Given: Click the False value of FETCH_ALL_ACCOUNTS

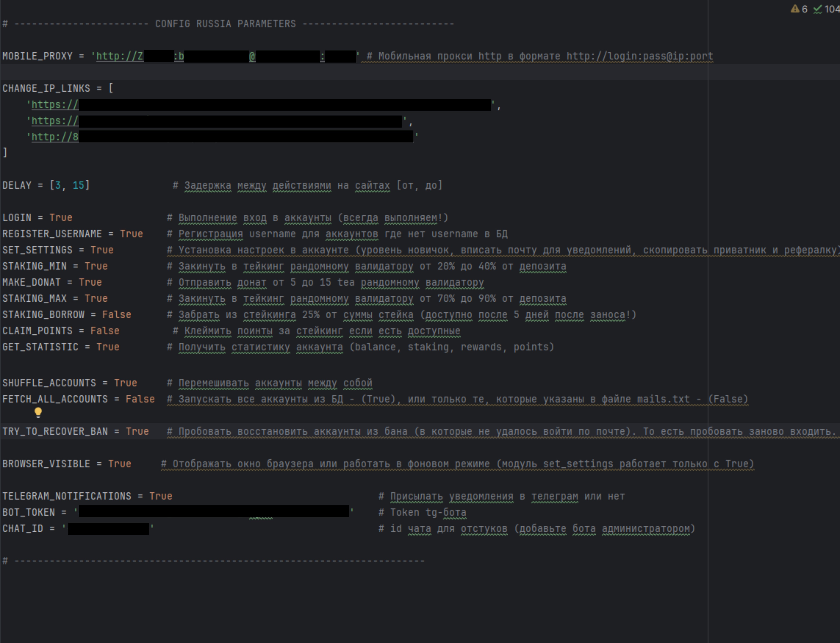Looking at the screenshot, I should coord(140,399).
